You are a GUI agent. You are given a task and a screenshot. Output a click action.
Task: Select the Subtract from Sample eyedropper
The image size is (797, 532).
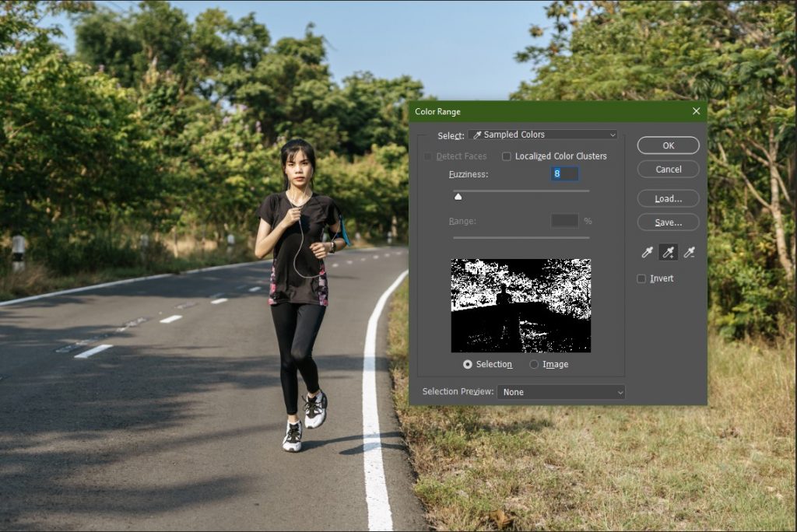click(690, 252)
